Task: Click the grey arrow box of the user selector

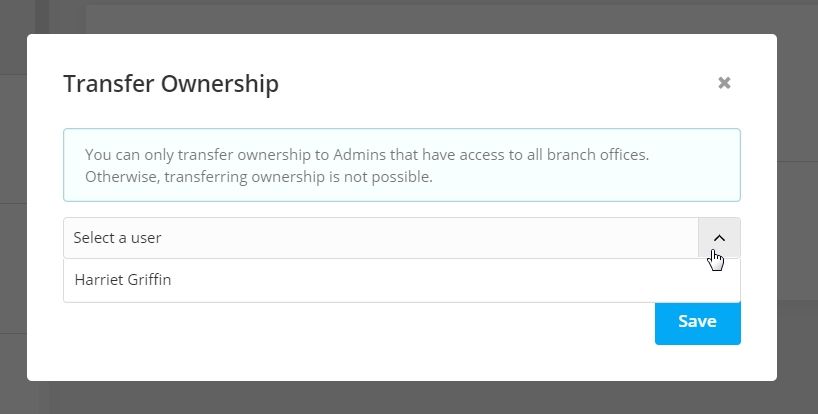Action: tap(719, 238)
